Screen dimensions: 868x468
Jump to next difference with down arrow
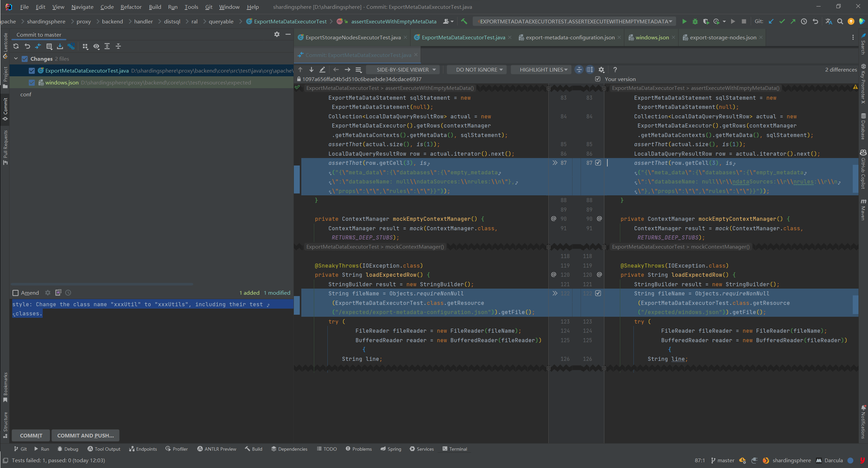click(311, 70)
